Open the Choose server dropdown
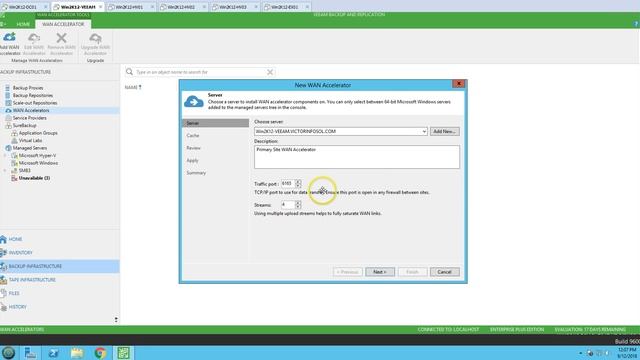 click(424, 131)
